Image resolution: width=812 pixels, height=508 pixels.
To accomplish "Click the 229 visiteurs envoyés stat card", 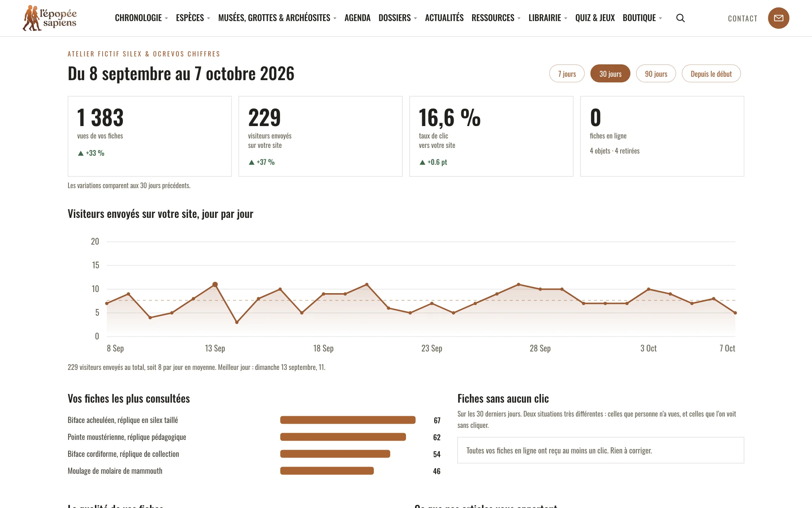I will [x=320, y=136].
